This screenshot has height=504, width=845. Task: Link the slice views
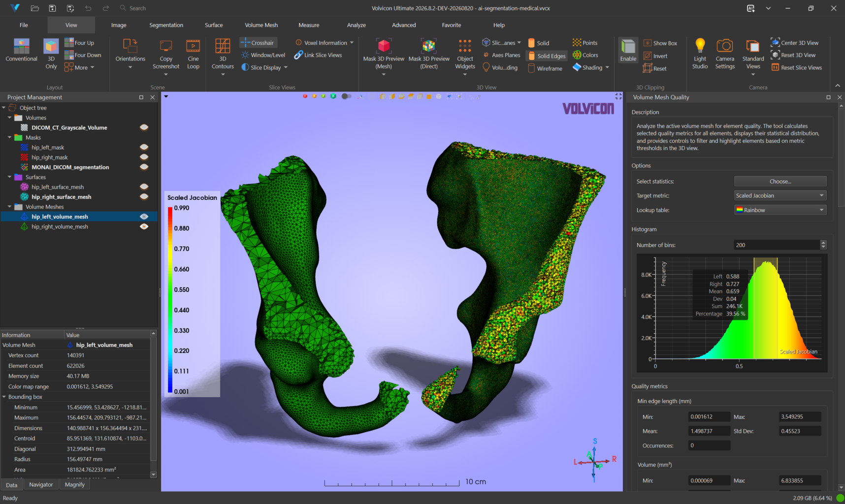point(318,55)
